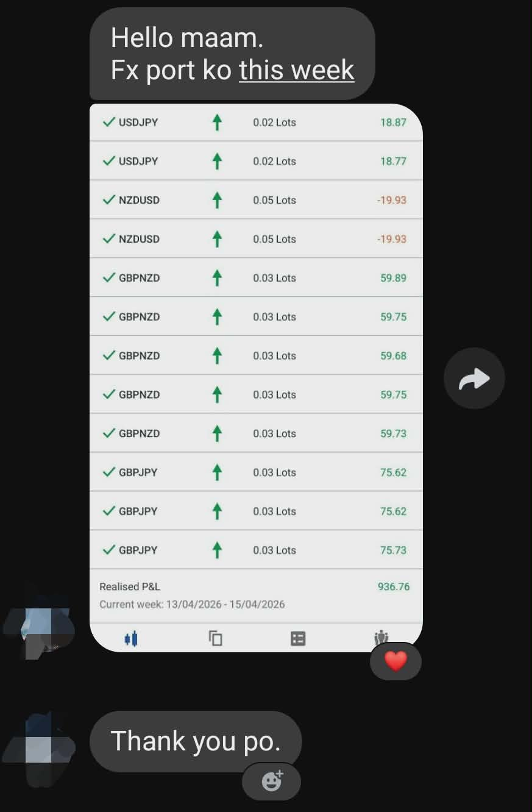Tap the current week date range text
Screen dimensions: 532x812
(x=192, y=605)
